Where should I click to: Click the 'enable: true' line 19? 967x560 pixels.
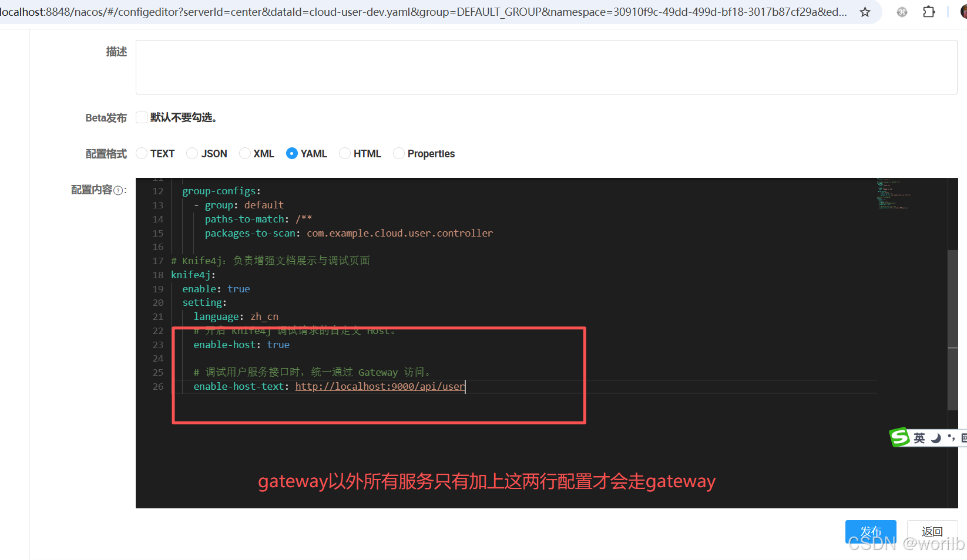click(x=216, y=289)
